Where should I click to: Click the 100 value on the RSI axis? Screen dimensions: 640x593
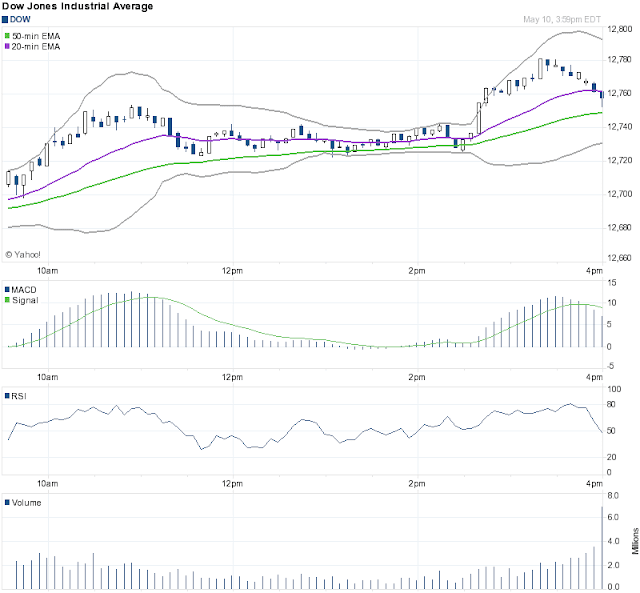614,389
